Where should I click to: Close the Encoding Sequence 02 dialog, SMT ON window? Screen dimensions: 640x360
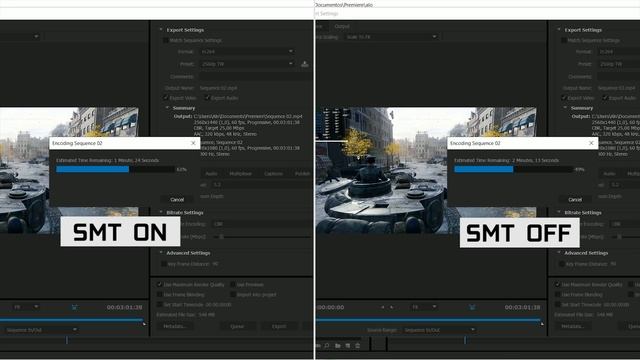193,143
